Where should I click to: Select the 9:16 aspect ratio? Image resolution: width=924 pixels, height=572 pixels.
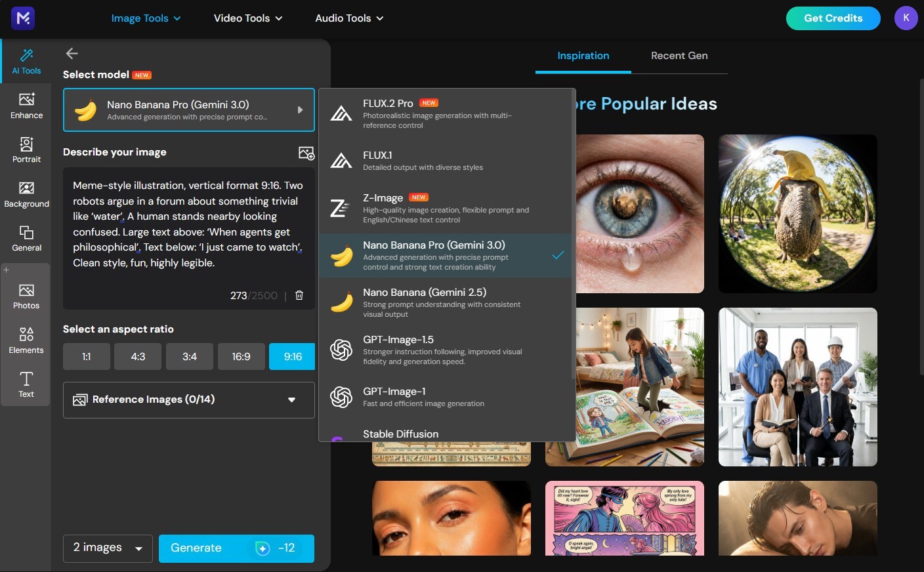(291, 356)
